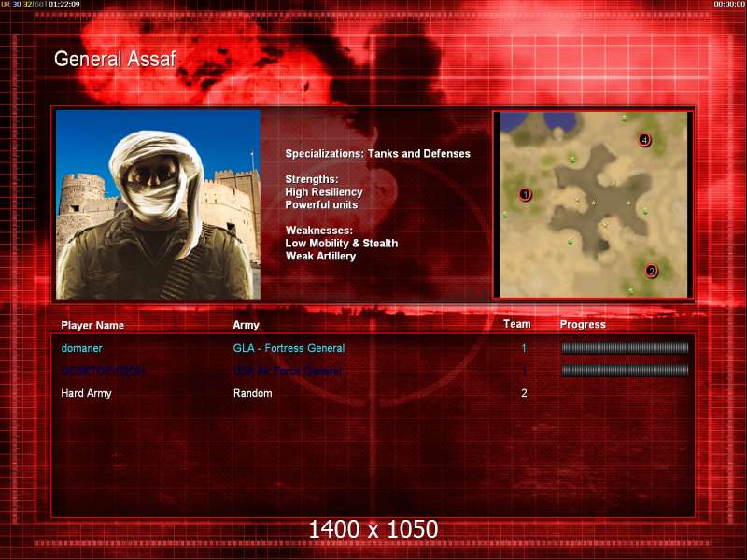This screenshot has height=560, width=747.
Task: Click the 'Specializations: Tanks and Defenses' line
Action: 377,154
